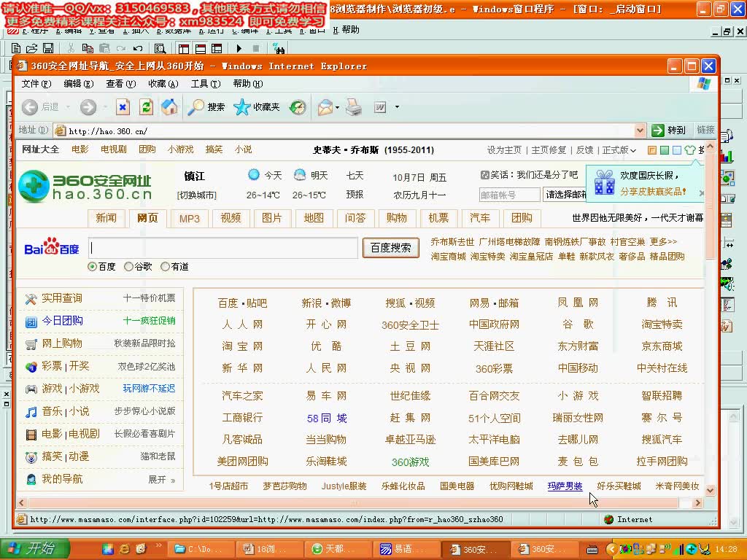Open the address bar history dropdown
Screen dimensions: 747x560
pos(640,131)
